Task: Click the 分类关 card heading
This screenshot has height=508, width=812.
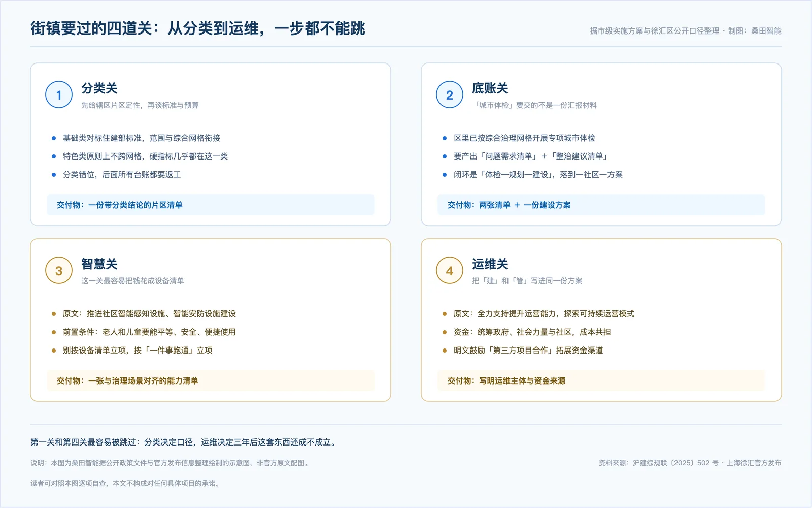Action: pyautogui.click(x=99, y=88)
